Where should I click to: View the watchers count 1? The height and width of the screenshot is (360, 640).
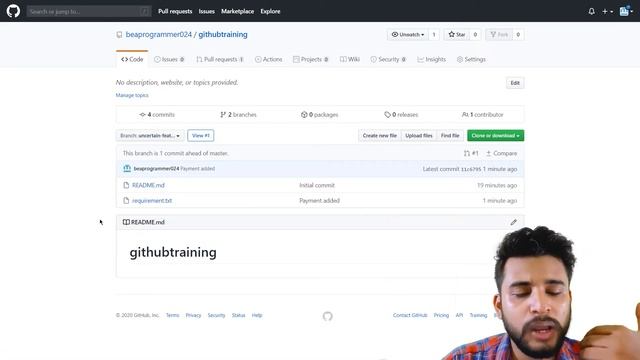point(434,35)
